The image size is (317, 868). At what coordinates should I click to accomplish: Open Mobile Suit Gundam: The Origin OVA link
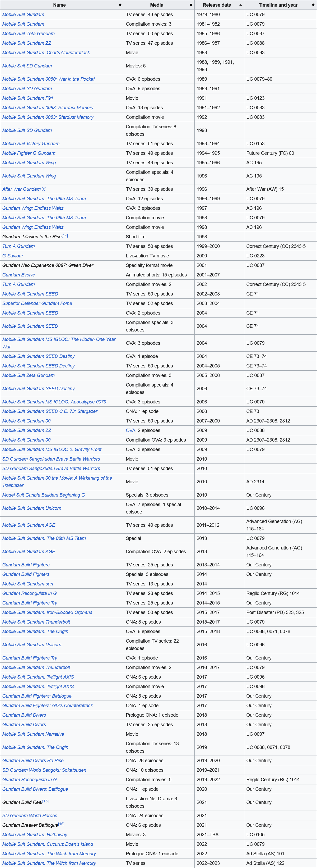point(35,631)
